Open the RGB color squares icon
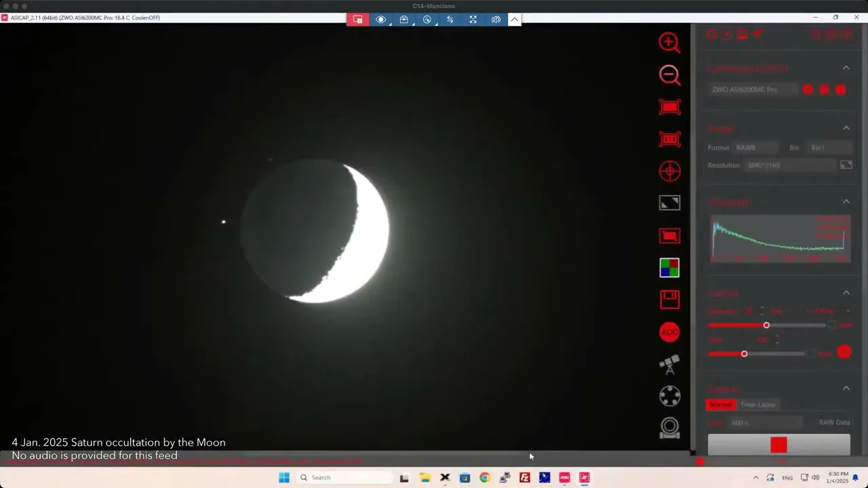Image resolution: width=868 pixels, height=488 pixels. (669, 268)
